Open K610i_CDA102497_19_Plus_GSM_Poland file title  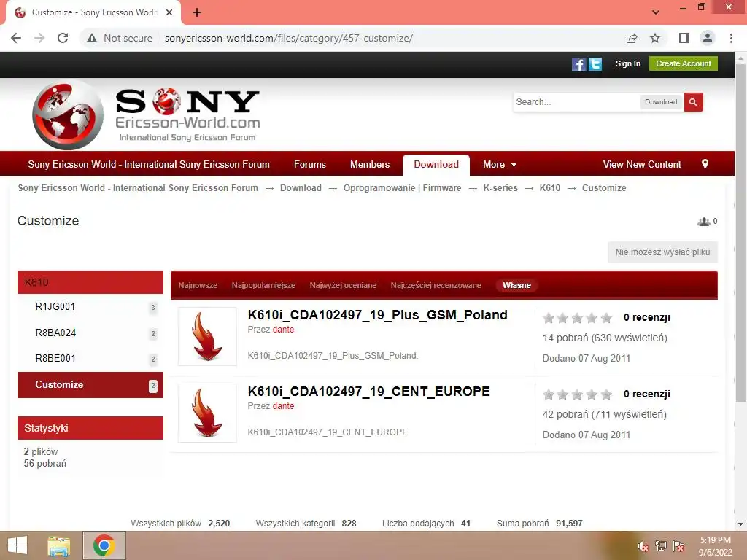377,315
